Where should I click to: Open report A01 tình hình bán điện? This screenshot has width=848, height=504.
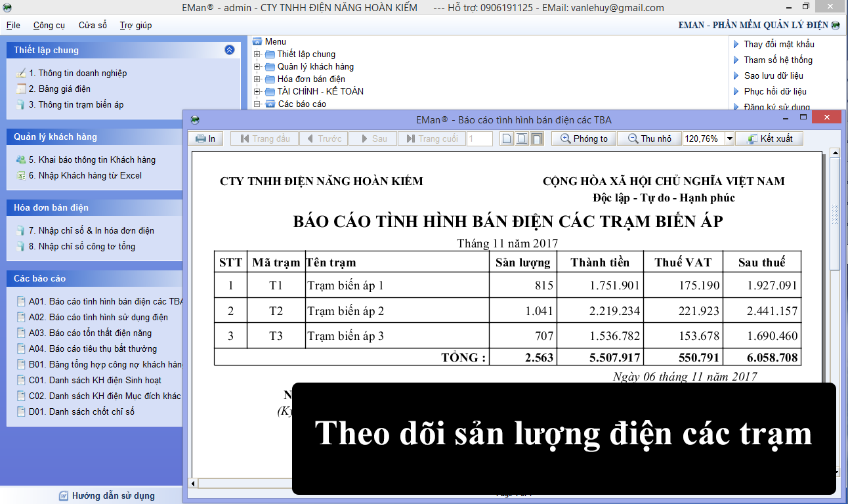tap(106, 301)
